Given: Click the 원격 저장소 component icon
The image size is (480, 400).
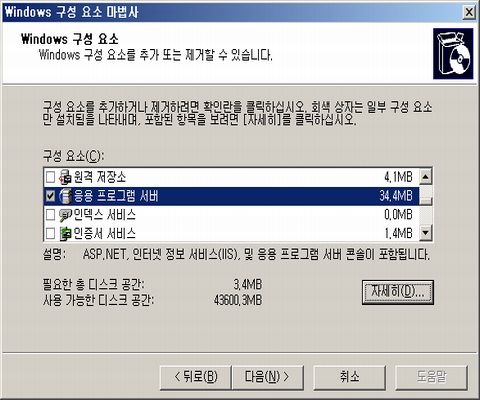Looking at the screenshot, I should (x=65, y=177).
